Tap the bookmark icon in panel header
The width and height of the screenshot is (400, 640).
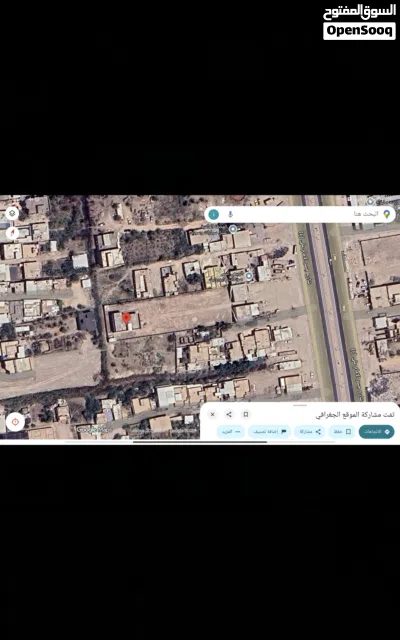point(246,414)
